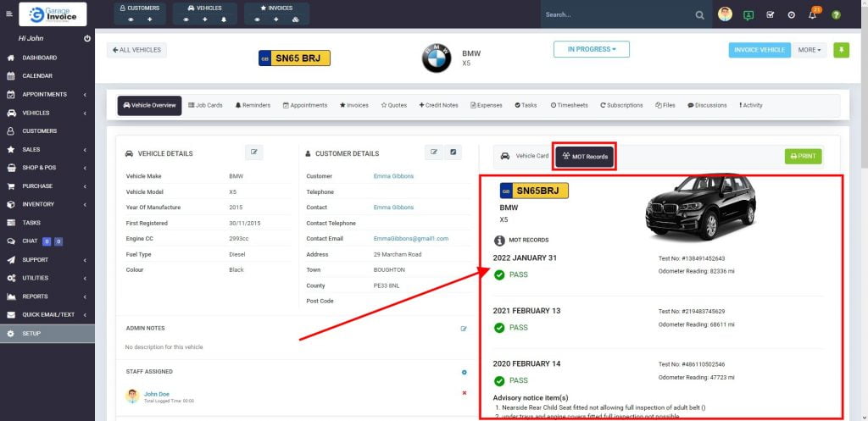Open the More dropdown button
868x421 pixels.
[809, 50]
